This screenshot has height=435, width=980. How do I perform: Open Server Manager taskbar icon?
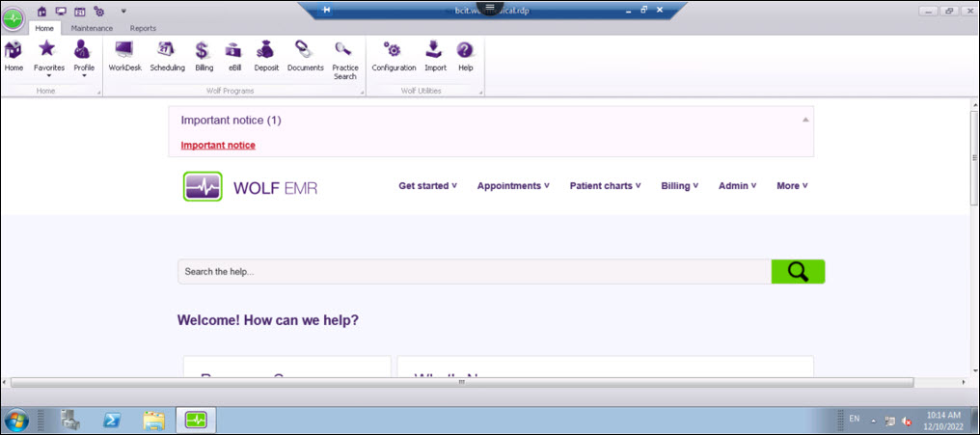[70, 420]
